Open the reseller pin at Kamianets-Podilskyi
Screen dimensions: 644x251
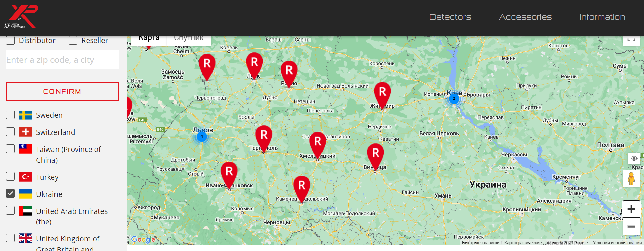coord(302,189)
